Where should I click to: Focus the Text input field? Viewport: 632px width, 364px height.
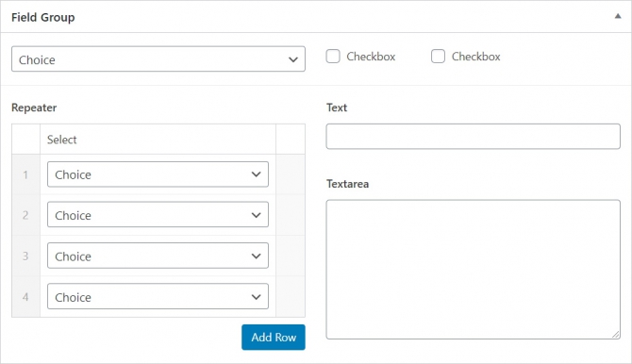tap(473, 136)
